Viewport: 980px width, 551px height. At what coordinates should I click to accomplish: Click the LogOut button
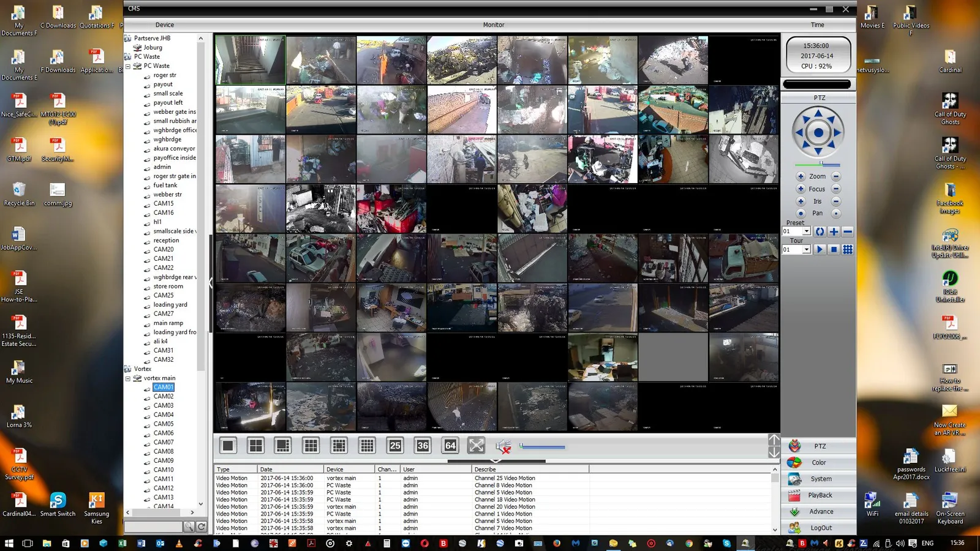pyautogui.click(x=819, y=528)
